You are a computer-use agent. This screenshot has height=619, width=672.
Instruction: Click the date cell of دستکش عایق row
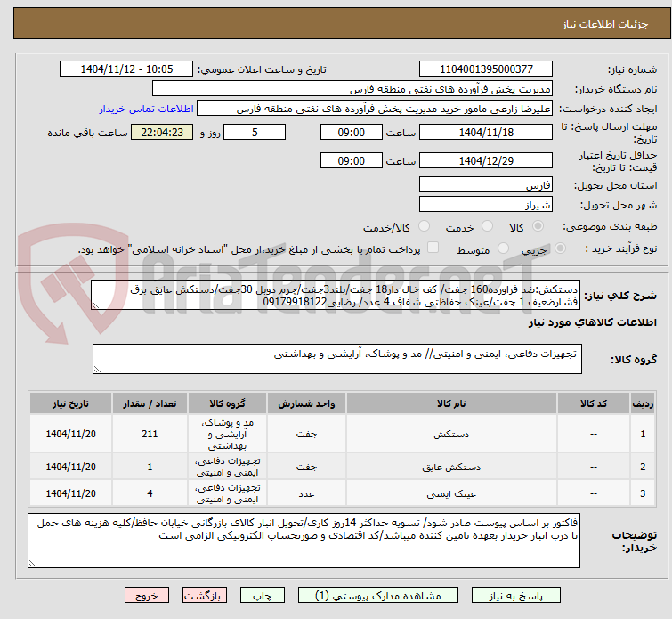(x=70, y=467)
